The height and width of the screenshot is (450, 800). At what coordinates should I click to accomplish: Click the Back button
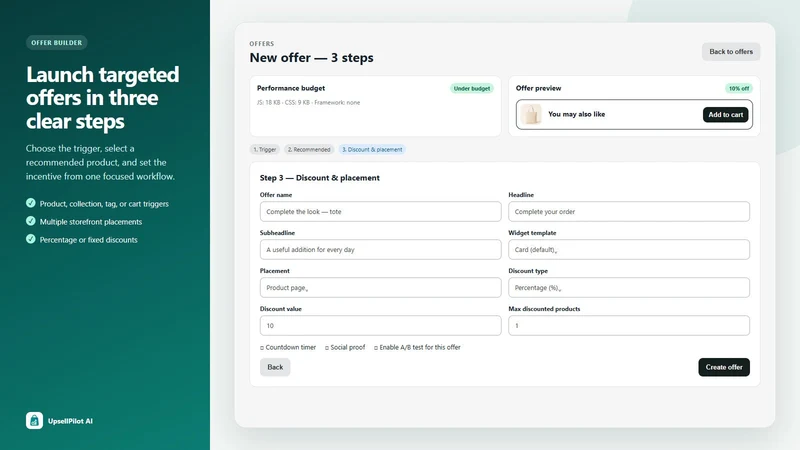pyautogui.click(x=275, y=367)
